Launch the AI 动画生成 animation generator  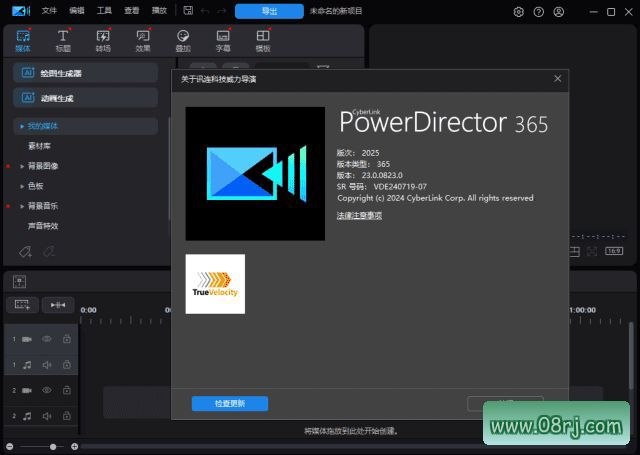85,98
